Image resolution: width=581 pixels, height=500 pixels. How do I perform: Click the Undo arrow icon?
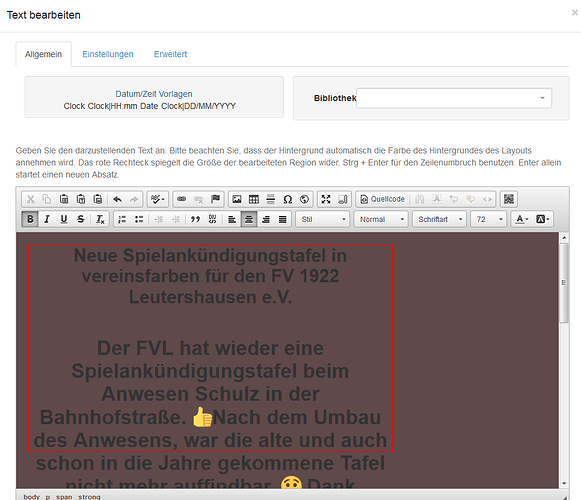tap(117, 199)
